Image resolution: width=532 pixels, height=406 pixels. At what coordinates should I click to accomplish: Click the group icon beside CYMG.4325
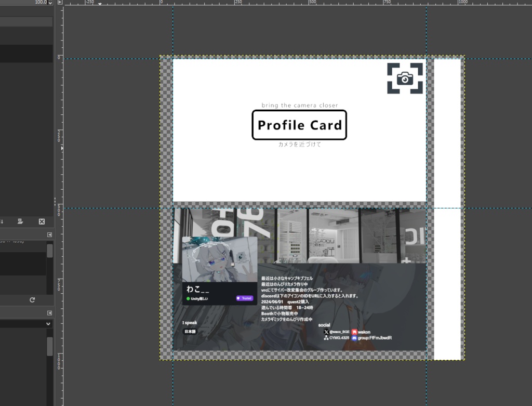click(x=326, y=338)
